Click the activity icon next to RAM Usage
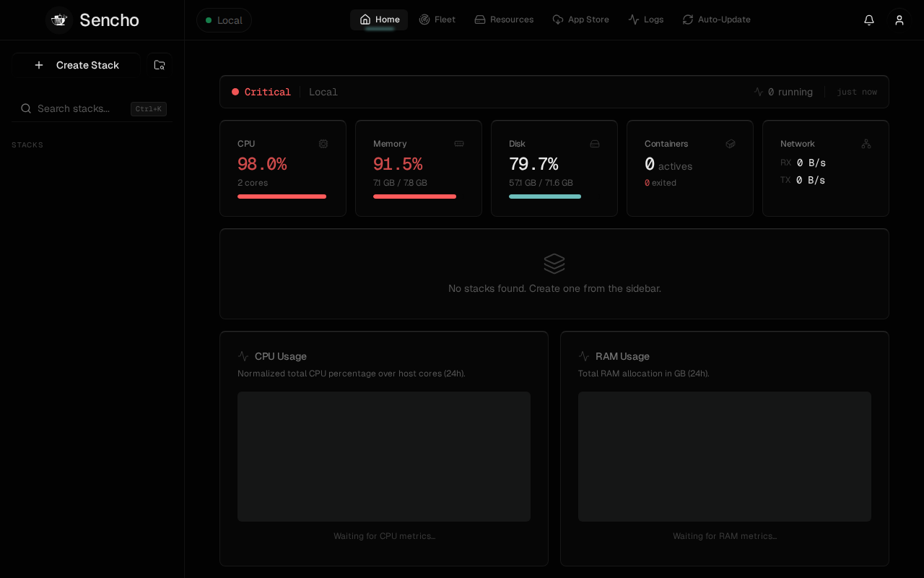Image resolution: width=924 pixels, height=578 pixels. tap(584, 356)
